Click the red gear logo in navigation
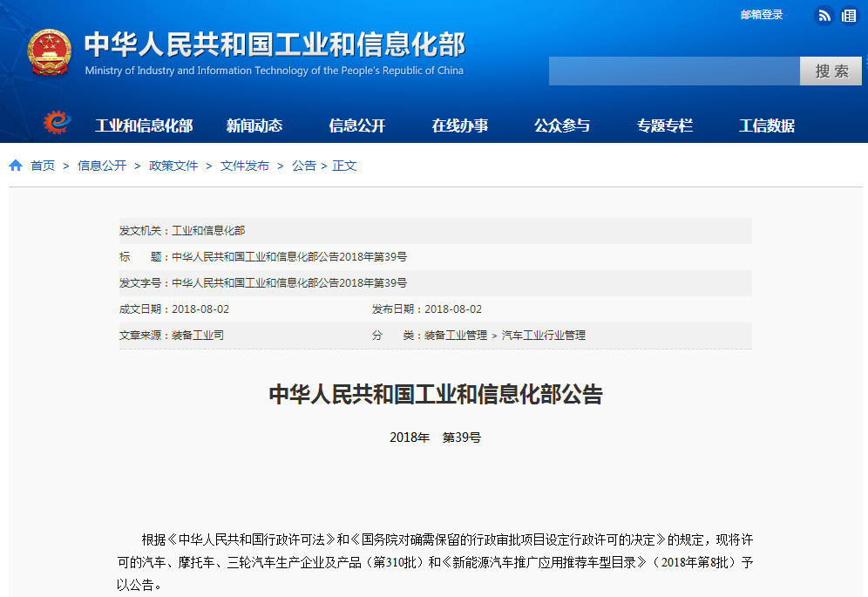Screen dimensions: 868x597 point(58,124)
